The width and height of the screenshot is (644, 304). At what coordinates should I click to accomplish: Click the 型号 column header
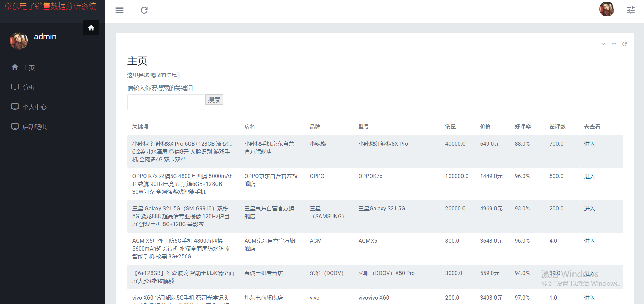pos(364,127)
